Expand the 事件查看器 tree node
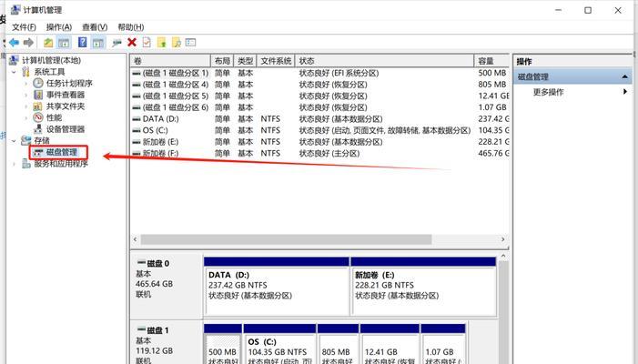The image size is (638, 364). (x=26, y=95)
